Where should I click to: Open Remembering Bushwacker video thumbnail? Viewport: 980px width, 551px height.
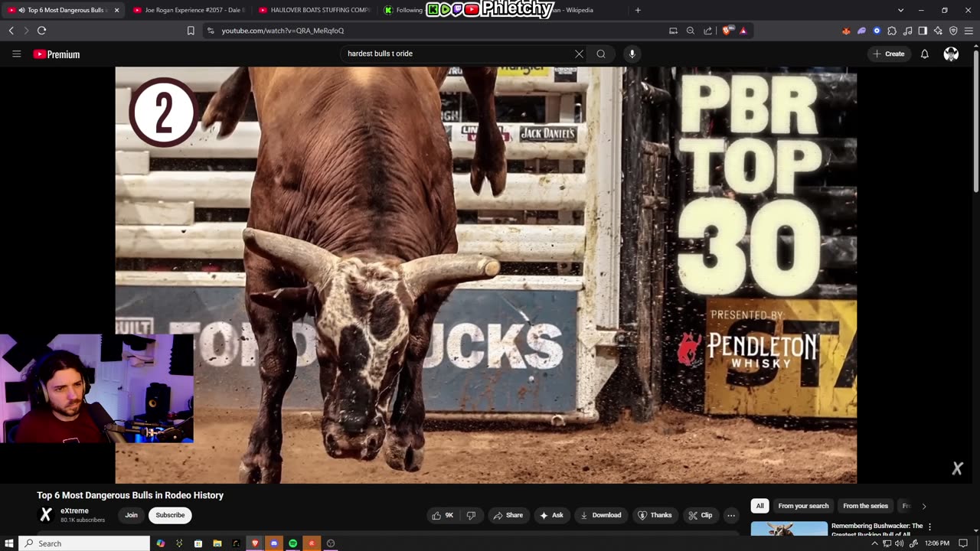(x=789, y=529)
